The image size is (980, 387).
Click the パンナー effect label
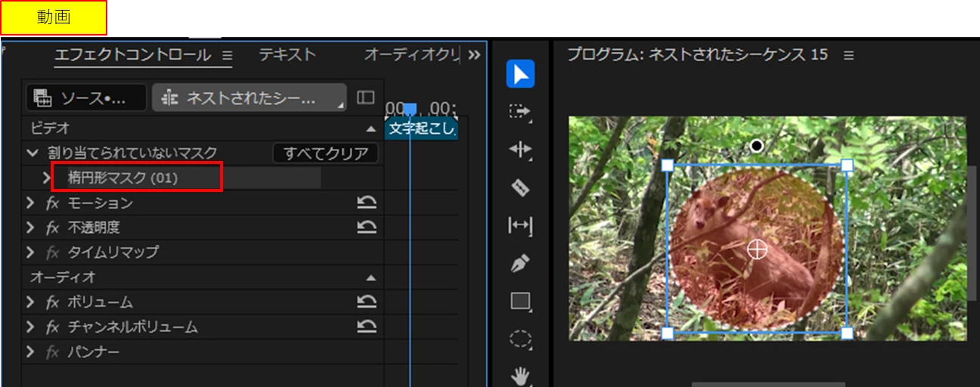94,352
